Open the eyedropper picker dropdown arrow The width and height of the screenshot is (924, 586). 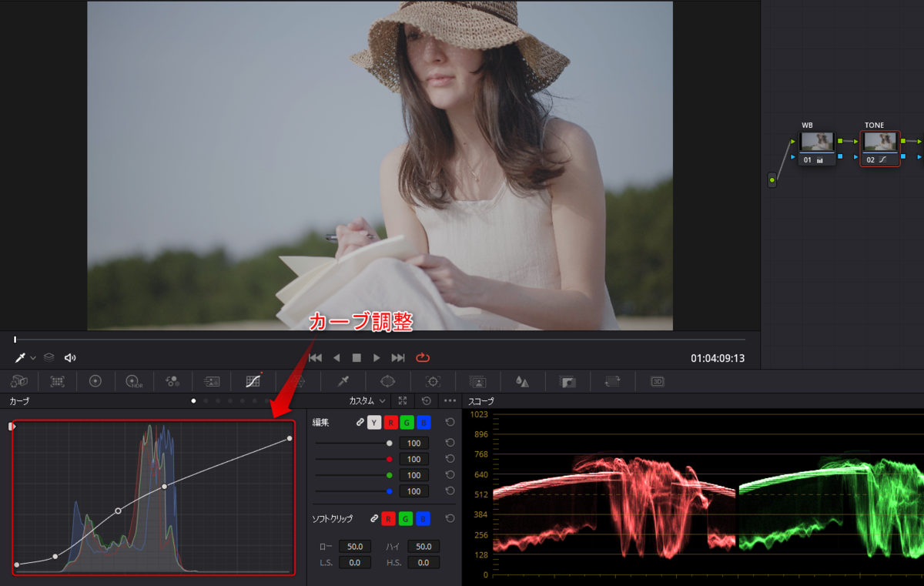33,359
